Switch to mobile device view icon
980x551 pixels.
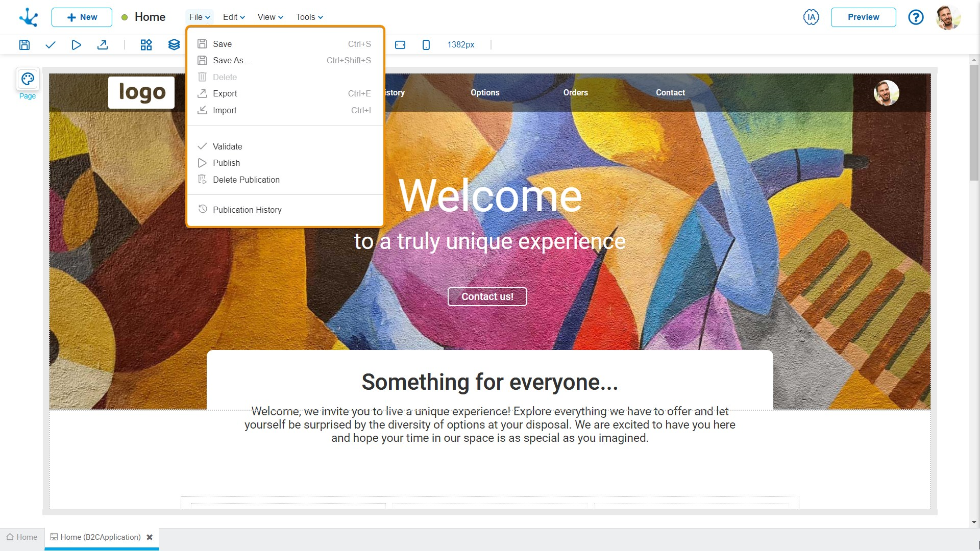point(426,45)
